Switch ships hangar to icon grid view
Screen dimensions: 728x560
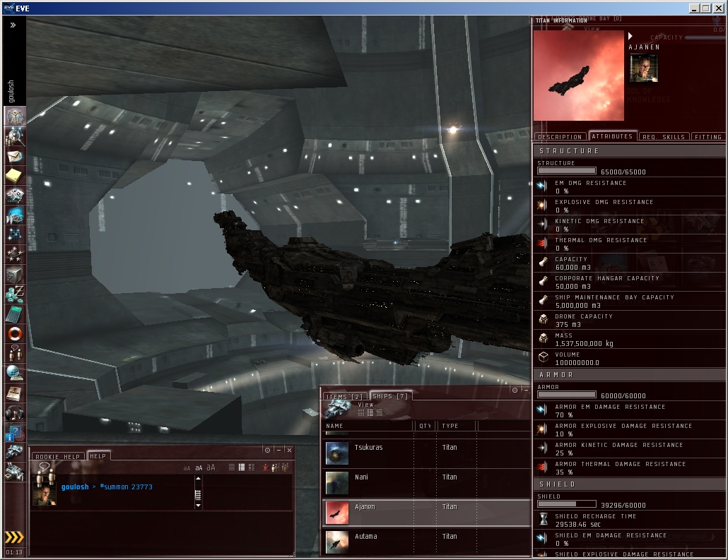(x=361, y=413)
